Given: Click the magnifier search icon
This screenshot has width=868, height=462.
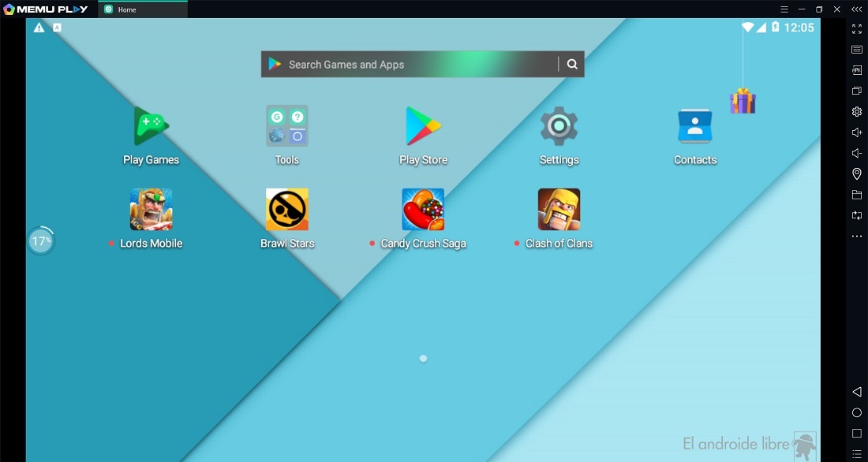Looking at the screenshot, I should pyautogui.click(x=572, y=64).
